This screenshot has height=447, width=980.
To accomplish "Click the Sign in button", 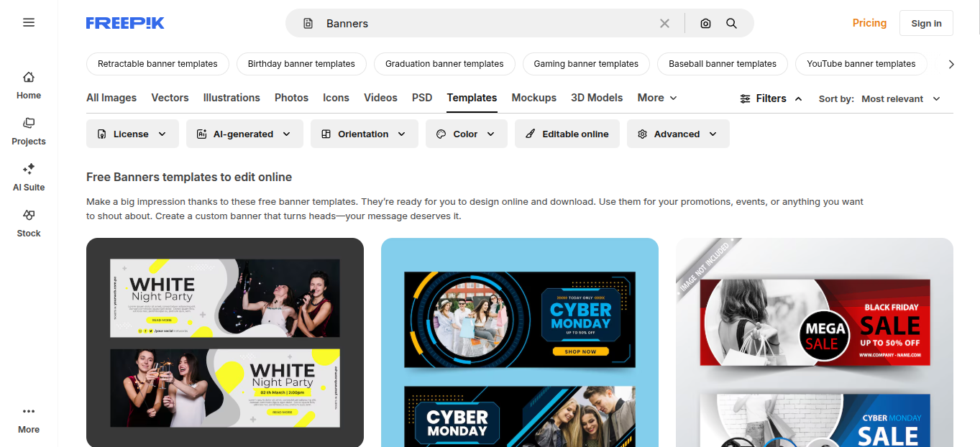I will click(926, 22).
